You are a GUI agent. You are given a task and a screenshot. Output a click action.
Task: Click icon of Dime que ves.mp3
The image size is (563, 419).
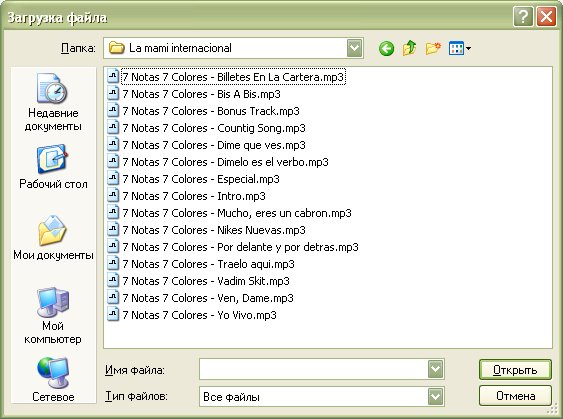coord(113,144)
